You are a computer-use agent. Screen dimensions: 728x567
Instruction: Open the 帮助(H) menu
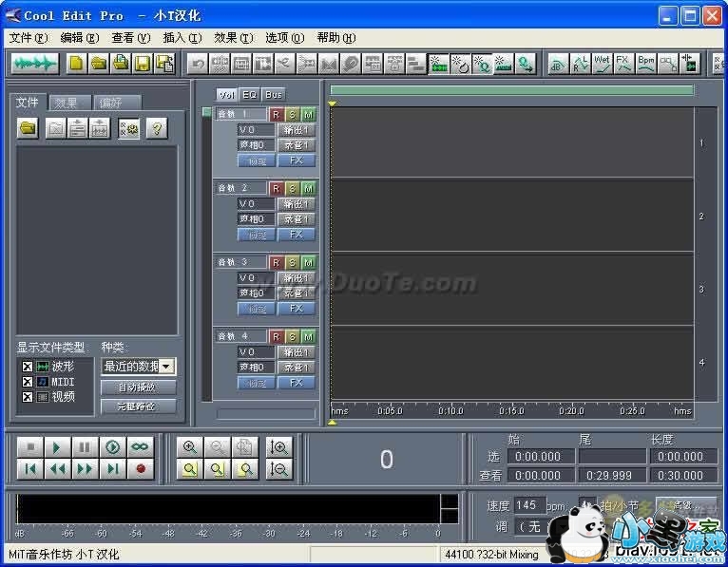pos(336,38)
